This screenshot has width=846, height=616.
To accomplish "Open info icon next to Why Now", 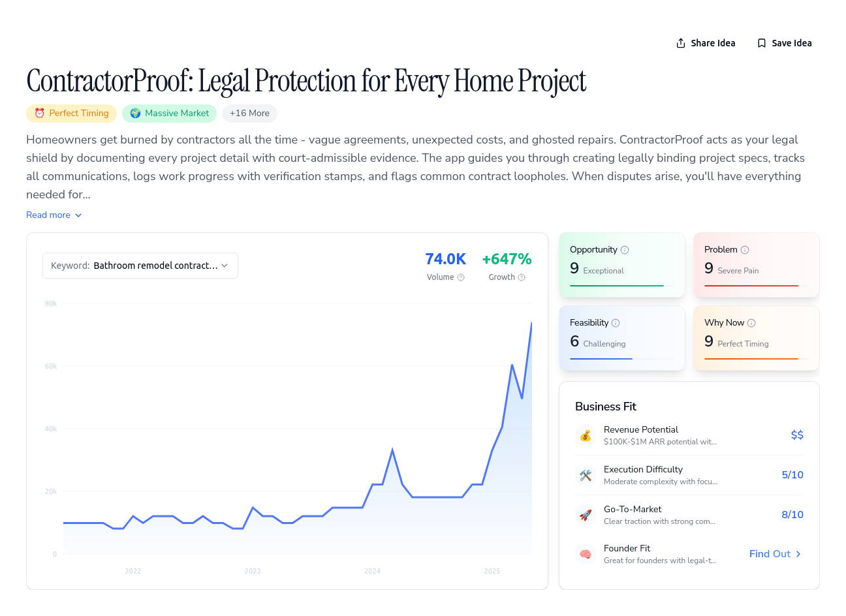I will pyautogui.click(x=751, y=323).
